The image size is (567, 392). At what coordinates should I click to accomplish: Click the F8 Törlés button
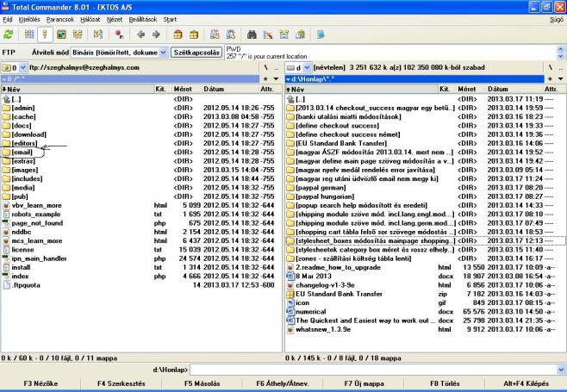(445, 383)
